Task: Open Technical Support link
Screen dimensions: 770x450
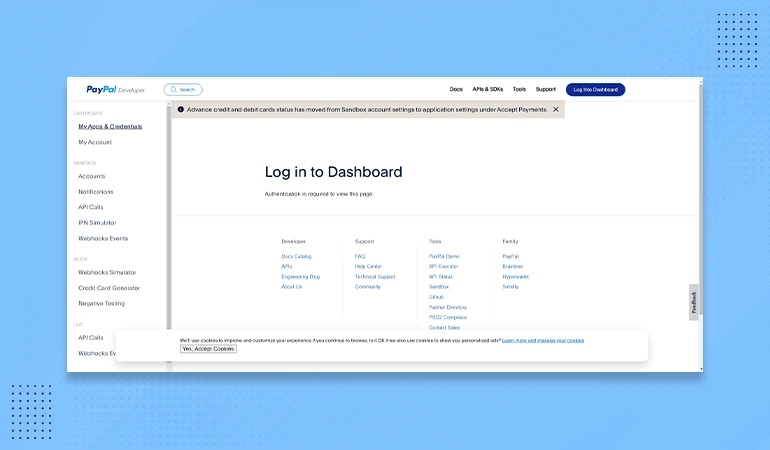Action: click(375, 277)
